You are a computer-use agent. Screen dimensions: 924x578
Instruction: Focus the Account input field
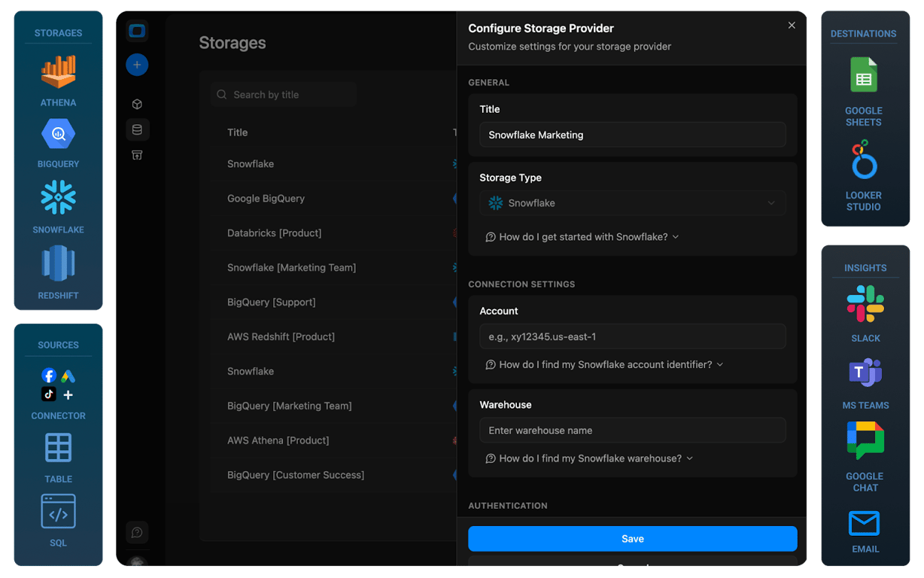(633, 336)
